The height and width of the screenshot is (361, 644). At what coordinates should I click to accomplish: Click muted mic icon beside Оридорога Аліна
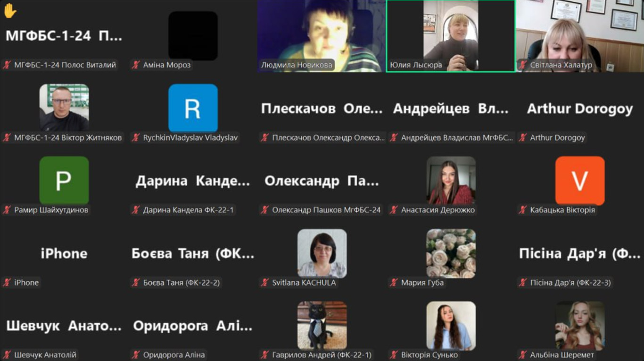coord(136,355)
